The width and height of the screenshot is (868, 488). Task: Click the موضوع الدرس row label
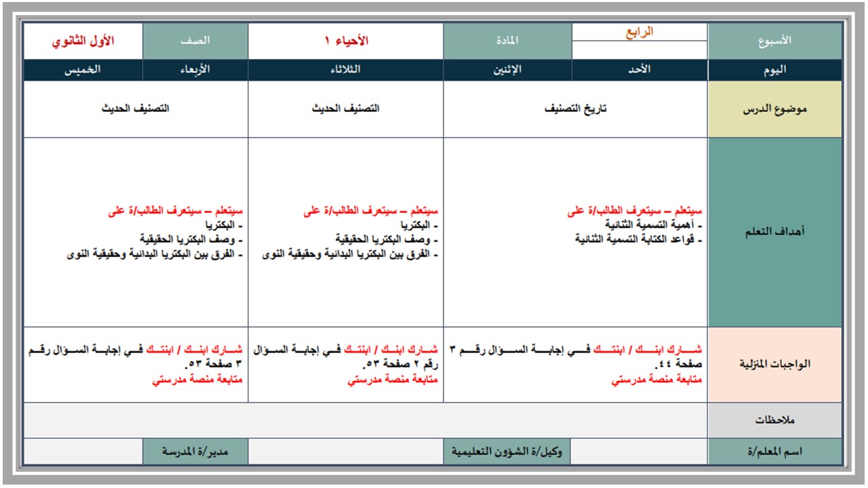click(x=774, y=109)
